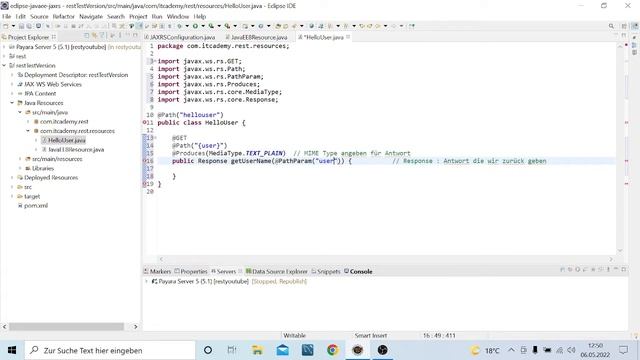
Task: Click the Cortana circle icon in taskbar
Action: 208,350
